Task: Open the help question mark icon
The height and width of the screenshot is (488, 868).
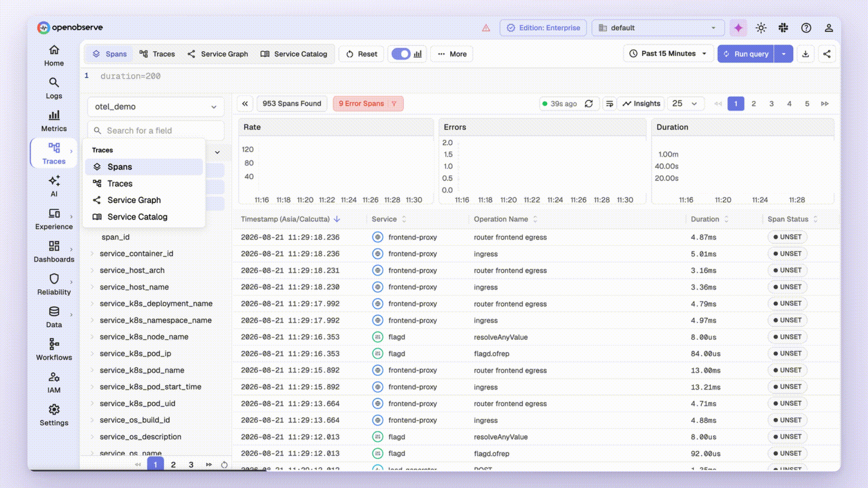Action: 806,28
